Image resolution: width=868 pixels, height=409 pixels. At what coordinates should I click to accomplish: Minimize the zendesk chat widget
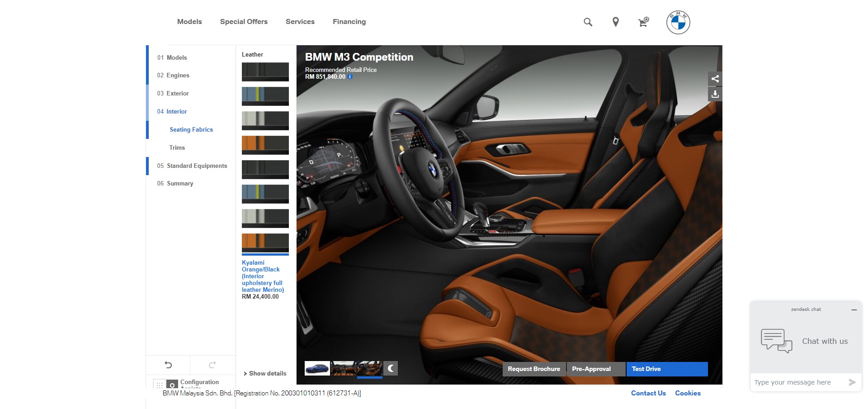tap(854, 310)
